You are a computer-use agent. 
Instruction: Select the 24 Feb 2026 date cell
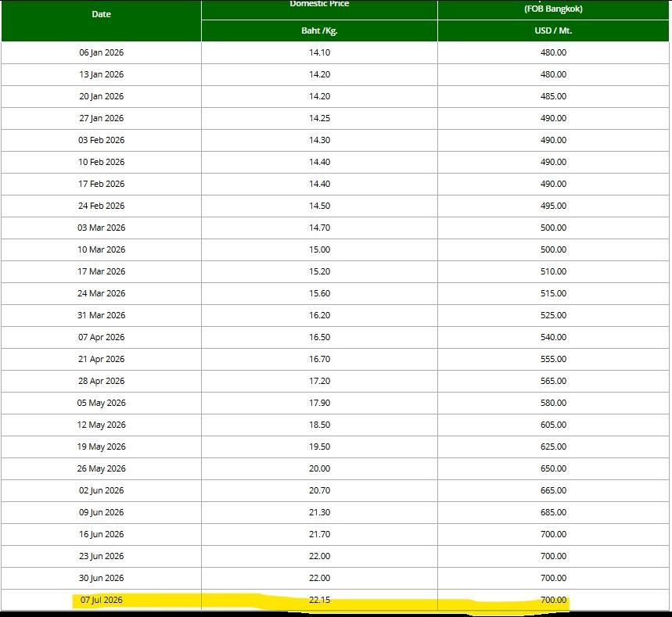tap(101, 206)
